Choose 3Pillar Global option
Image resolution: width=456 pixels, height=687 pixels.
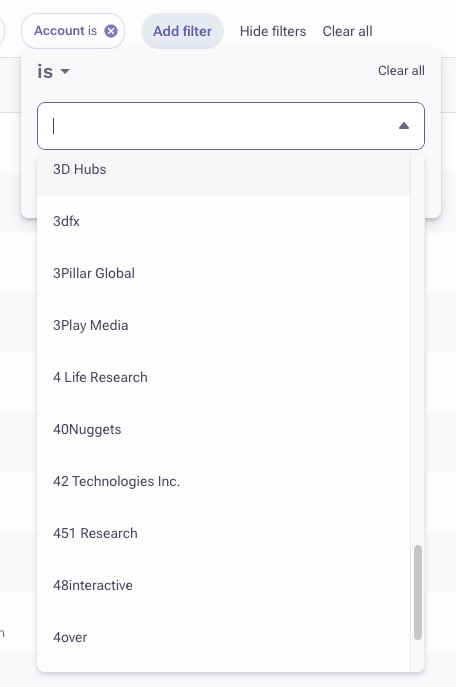223,273
